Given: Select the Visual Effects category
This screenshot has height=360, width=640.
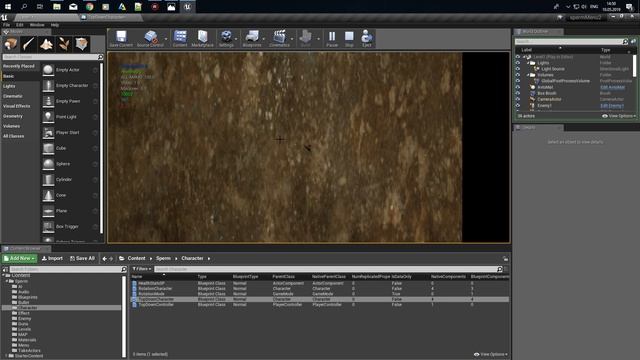Looking at the screenshot, I should (x=20, y=106).
